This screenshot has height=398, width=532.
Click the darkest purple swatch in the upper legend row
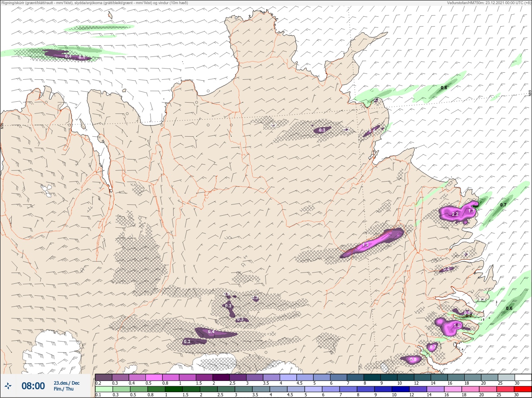tap(221, 377)
